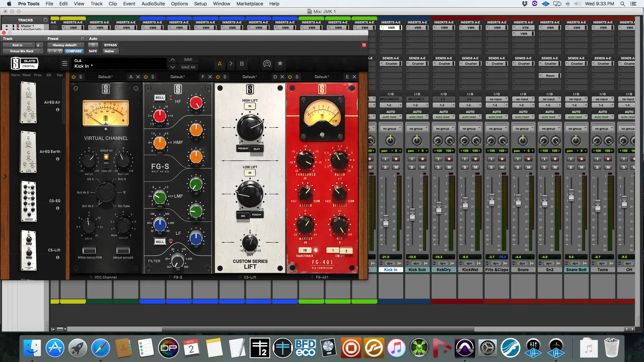
Task: Open the Preset menu arrow
Action: click(x=82, y=39)
